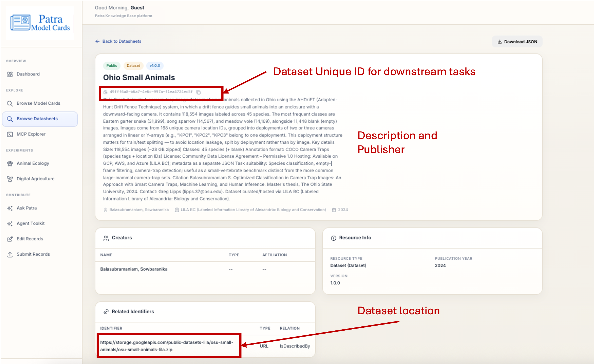Open the osu-small-animals-lila.zip URL
The height and width of the screenshot is (364, 594).
(167, 346)
